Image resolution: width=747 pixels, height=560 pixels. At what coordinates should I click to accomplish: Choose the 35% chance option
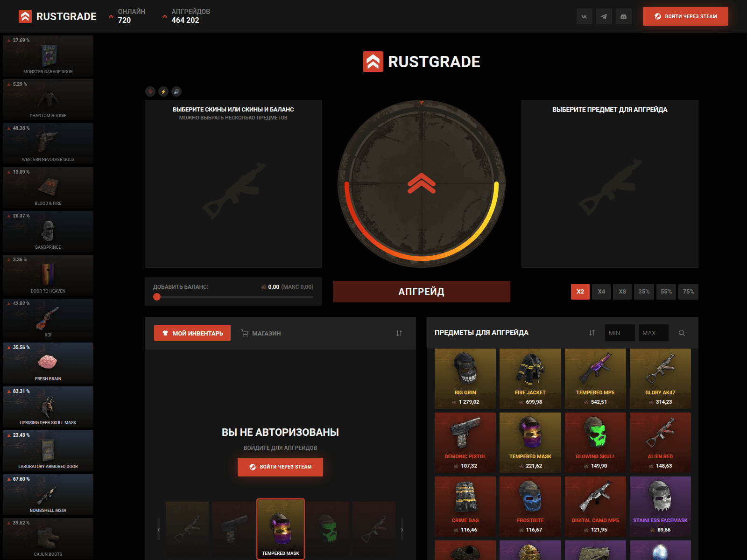(644, 292)
